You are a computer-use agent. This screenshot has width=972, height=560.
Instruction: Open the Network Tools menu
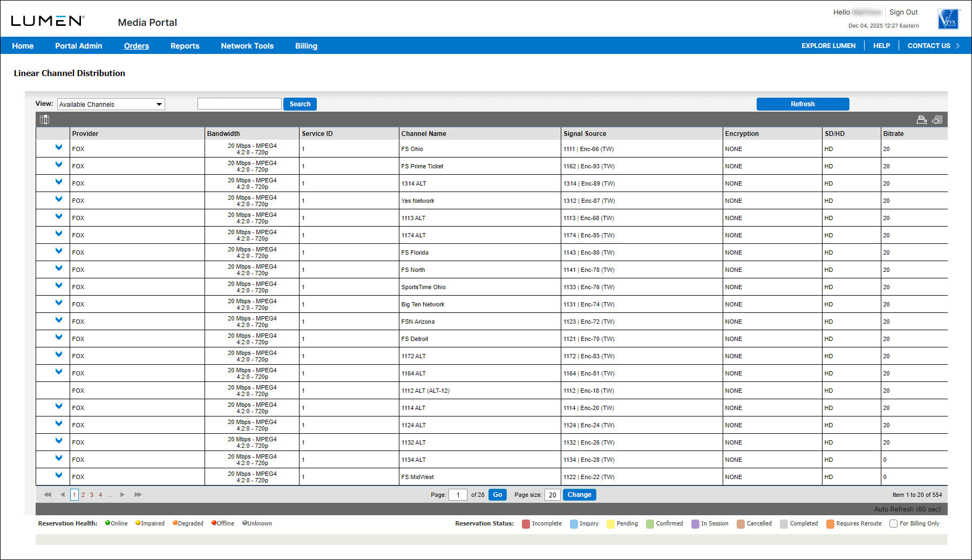pyautogui.click(x=247, y=46)
